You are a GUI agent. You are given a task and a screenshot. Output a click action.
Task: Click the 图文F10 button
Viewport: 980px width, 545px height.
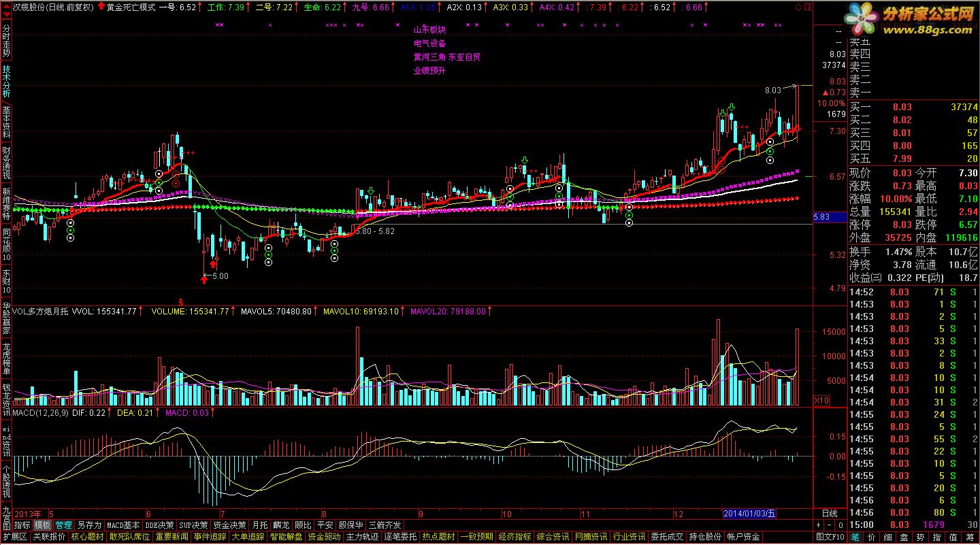[x=830, y=537]
